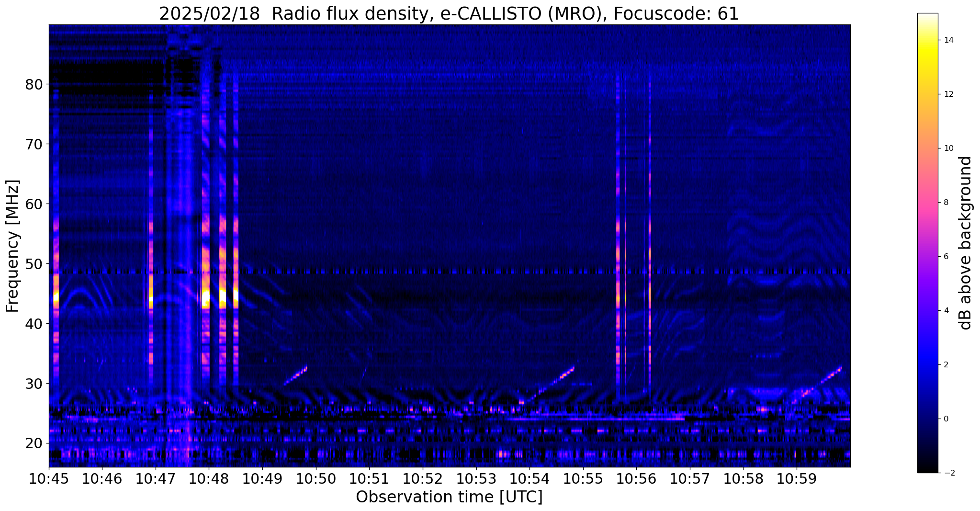Click the vertical burst at 10:55:40 near 50 MHz
The image size is (980, 511).
[x=618, y=264]
